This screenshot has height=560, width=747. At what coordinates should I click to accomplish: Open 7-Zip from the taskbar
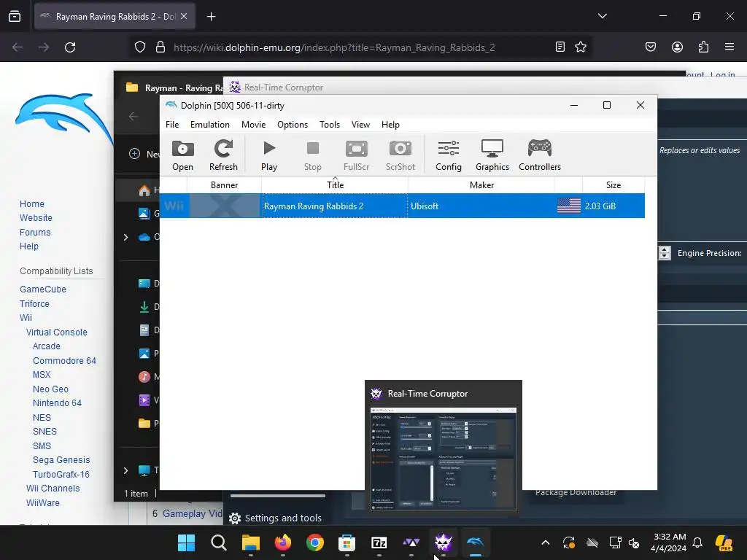point(379,542)
